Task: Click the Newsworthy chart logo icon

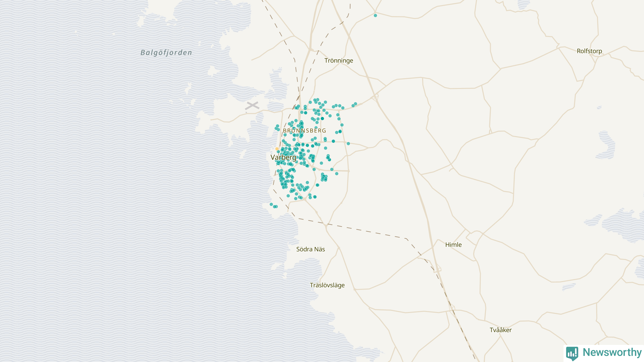Action: pos(572,353)
